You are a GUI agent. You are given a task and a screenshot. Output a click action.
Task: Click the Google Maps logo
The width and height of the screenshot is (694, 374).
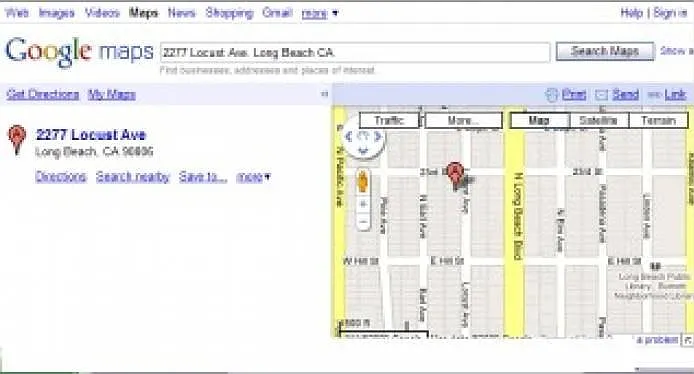pyautogui.click(x=79, y=52)
